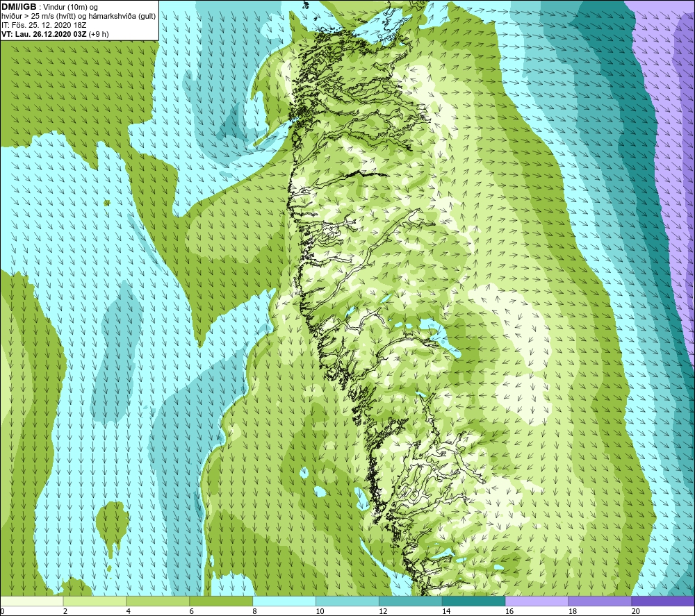Click the 0–2 m/s palest legend swatch
Screen dimensions: 695x616
click(32, 601)
